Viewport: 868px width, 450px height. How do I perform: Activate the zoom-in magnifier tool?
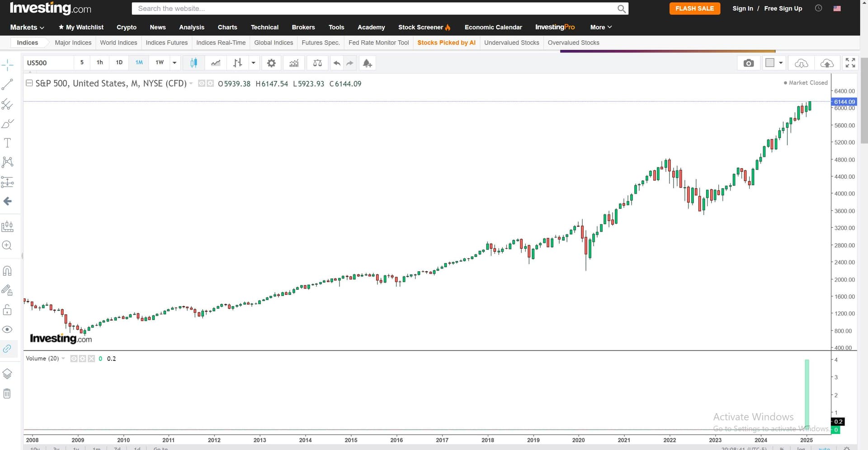[x=8, y=246]
